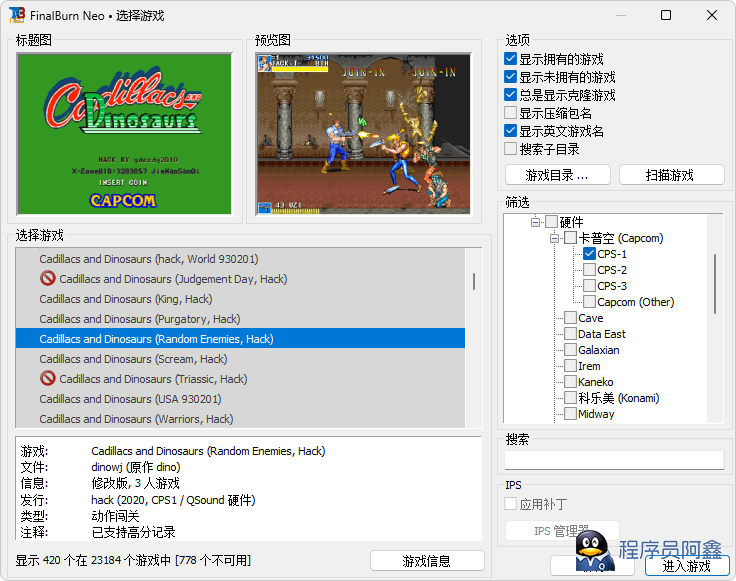Screen dimensions: 736x581
Task: Open the IPS 管理器 button
Action: tap(562, 531)
